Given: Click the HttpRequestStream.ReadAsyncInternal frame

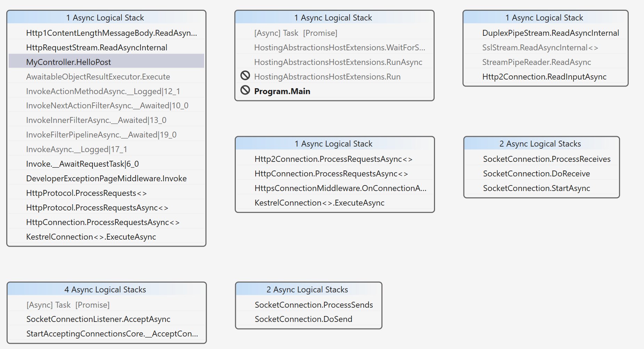Looking at the screenshot, I should [x=106, y=48].
